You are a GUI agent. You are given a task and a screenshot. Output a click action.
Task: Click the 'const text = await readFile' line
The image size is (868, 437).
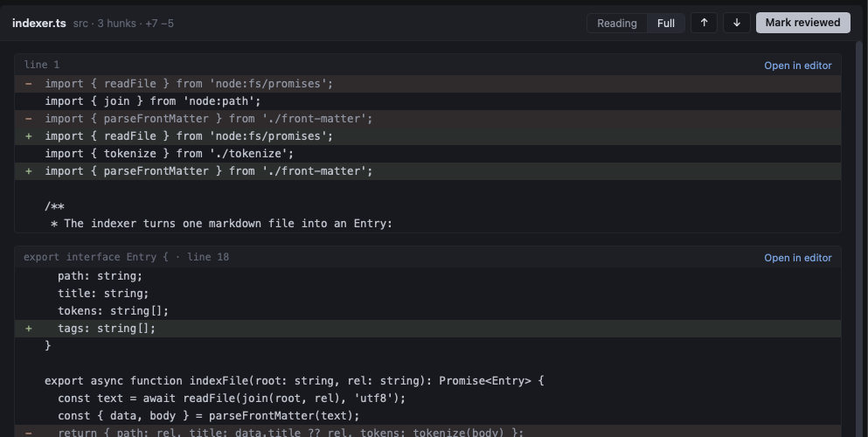pos(427,399)
